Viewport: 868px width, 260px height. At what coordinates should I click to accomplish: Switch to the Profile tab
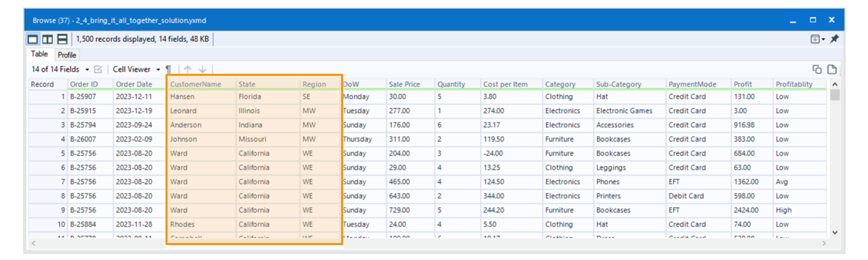(x=66, y=55)
